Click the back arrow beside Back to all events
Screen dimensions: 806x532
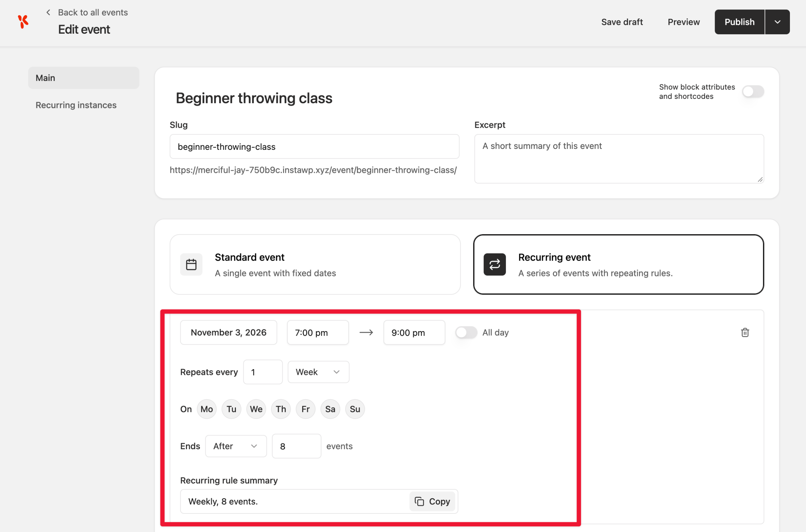tap(48, 13)
